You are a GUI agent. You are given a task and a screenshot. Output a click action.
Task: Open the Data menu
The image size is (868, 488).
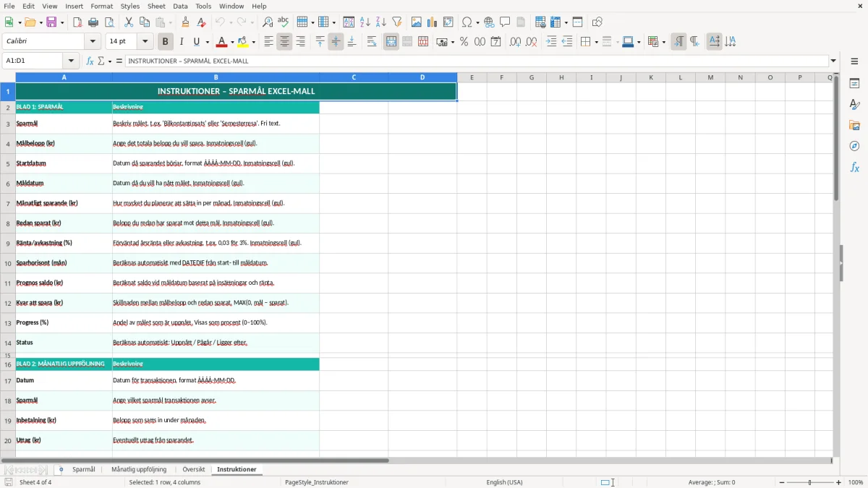point(180,7)
